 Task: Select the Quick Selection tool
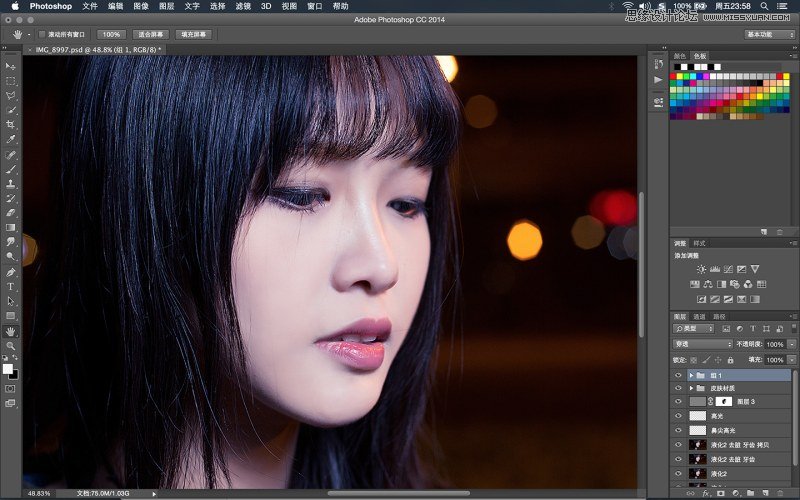pos(10,110)
